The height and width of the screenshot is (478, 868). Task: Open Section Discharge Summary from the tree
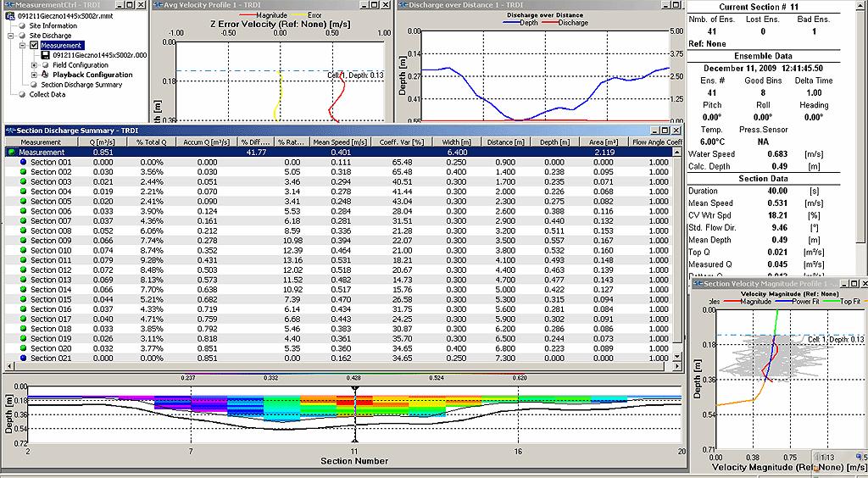tap(81, 85)
